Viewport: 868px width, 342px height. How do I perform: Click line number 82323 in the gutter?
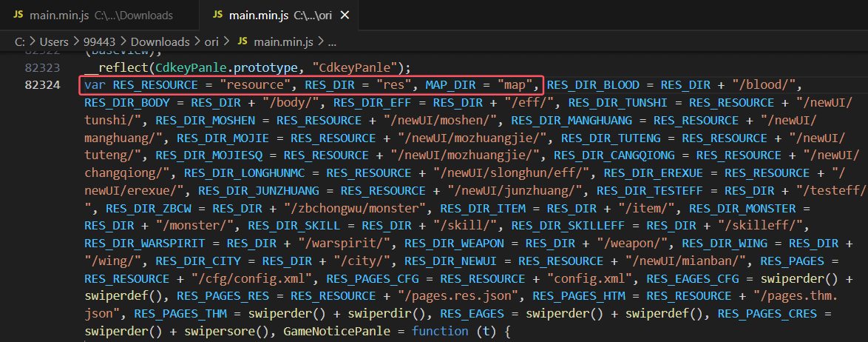[42, 67]
